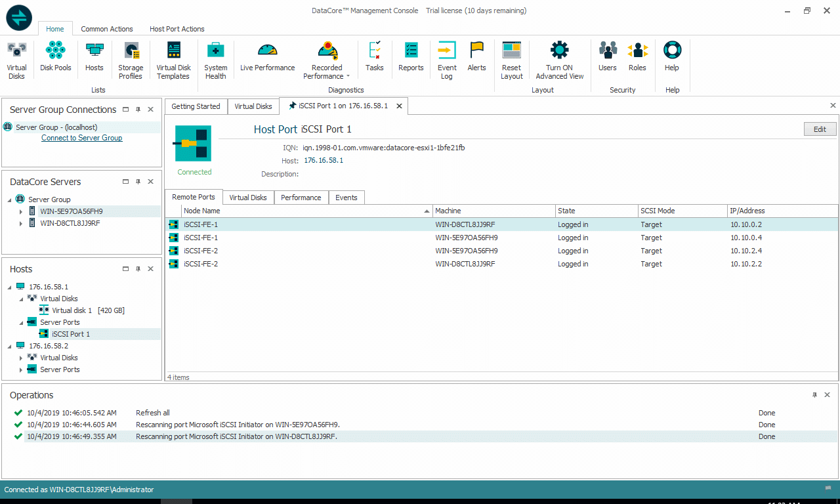Image resolution: width=840 pixels, height=504 pixels.
Task: Collapse host 176.16.58.2 node
Action: [10, 346]
